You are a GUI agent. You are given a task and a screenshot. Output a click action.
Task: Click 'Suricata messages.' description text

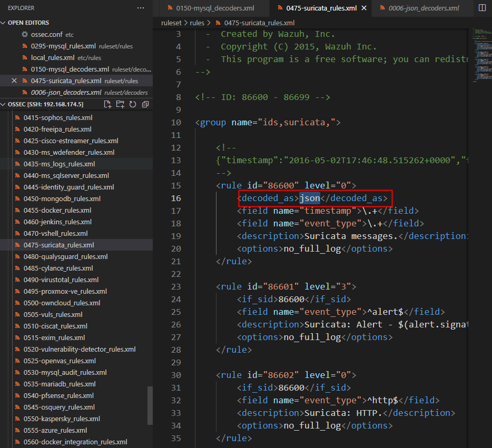[351, 236]
